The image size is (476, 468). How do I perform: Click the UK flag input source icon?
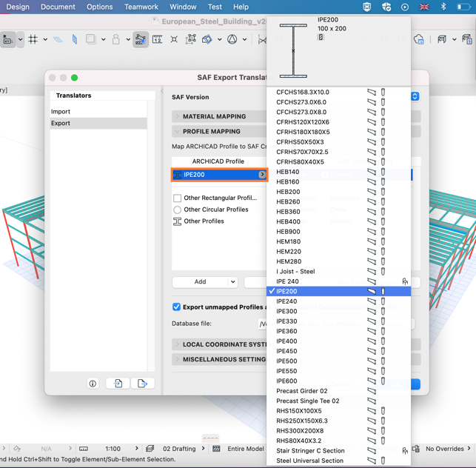click(x=424, y=7)
